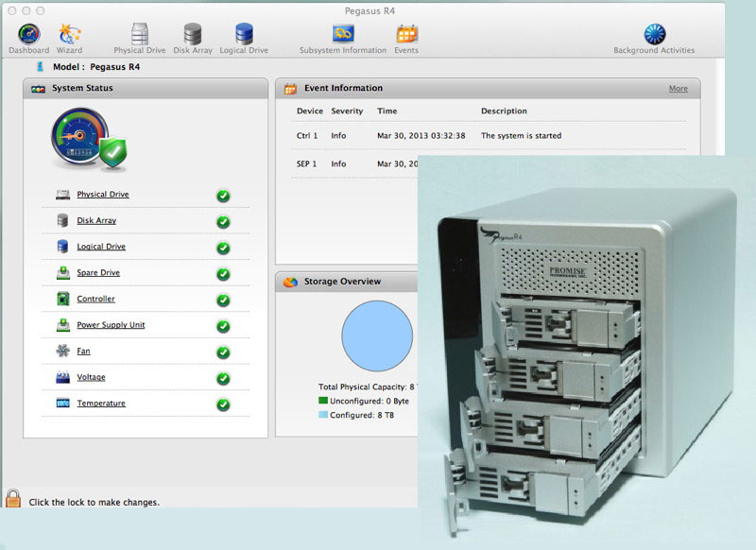
Task: Click the Disk Array row icon
Action: 62,220
